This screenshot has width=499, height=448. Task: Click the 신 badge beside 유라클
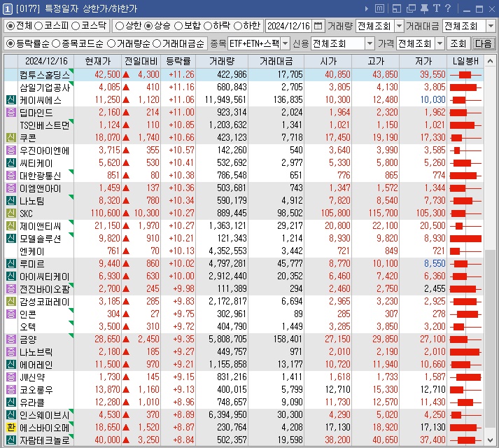click(x=10, y=402)
